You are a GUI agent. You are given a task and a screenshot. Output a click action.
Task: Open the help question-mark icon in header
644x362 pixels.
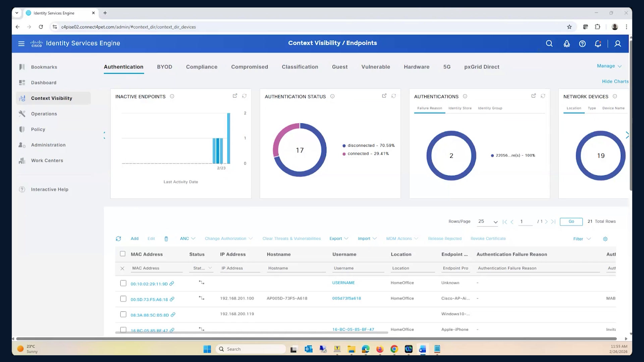[582, 44]
